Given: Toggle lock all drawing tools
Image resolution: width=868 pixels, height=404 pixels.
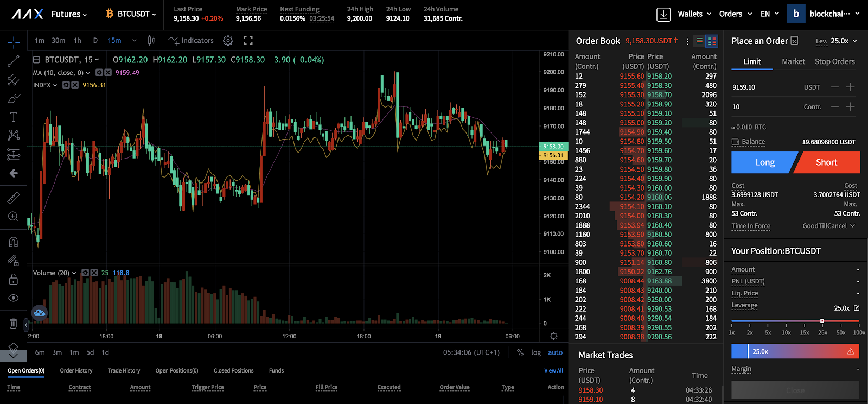Looking at the screenshot, I should pyautogui.click(x=14, y=279).
